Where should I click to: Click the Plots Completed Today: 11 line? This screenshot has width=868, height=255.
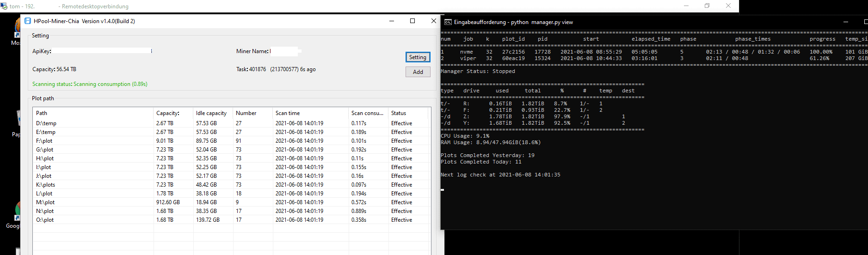(x=481, y=162)
